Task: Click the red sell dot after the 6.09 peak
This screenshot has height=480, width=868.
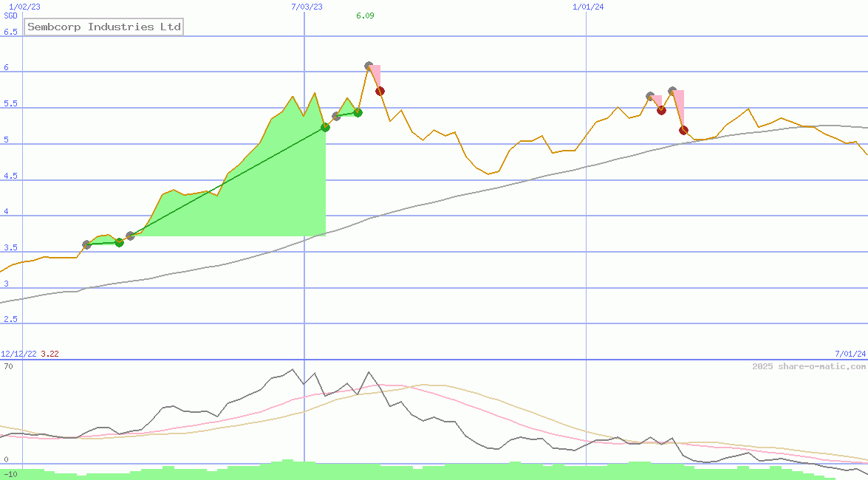Action: [380, 91]
